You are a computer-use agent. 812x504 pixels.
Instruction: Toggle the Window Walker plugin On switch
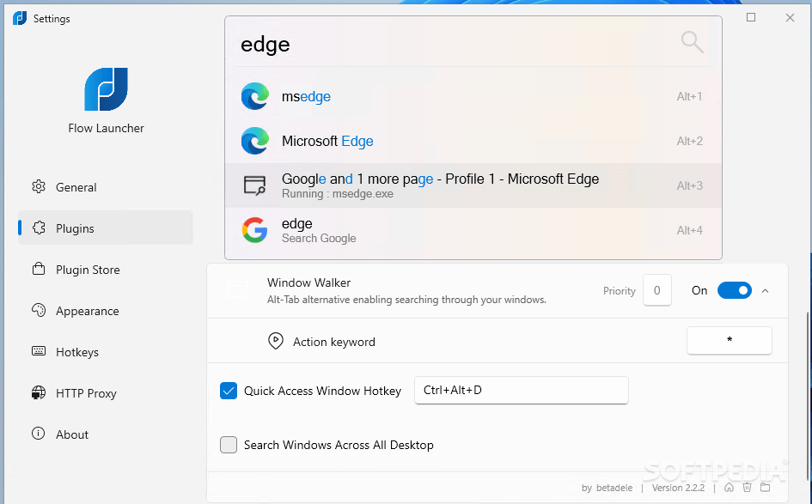(x=735, y=291)
